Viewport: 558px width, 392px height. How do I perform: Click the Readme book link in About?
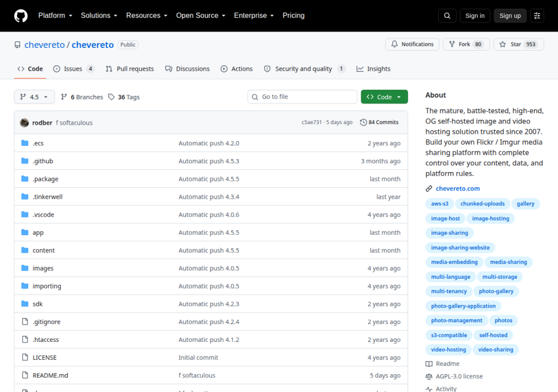(x=442, y=364)
